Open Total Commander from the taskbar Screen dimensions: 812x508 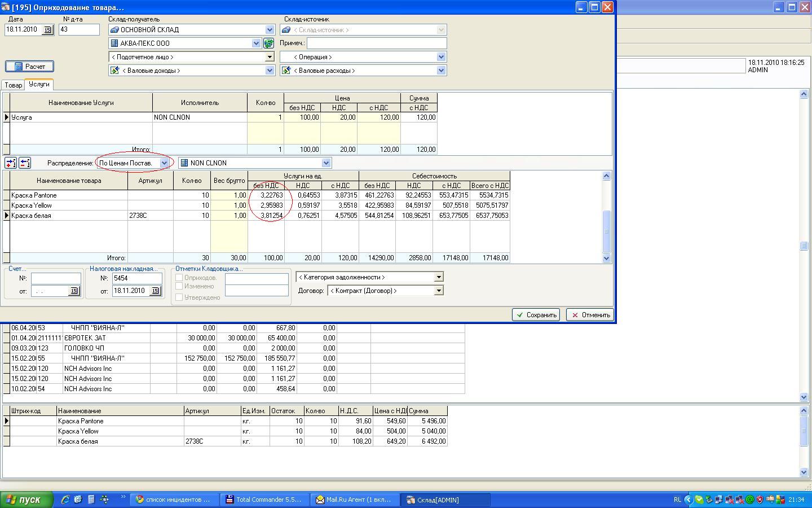point(264,500)
